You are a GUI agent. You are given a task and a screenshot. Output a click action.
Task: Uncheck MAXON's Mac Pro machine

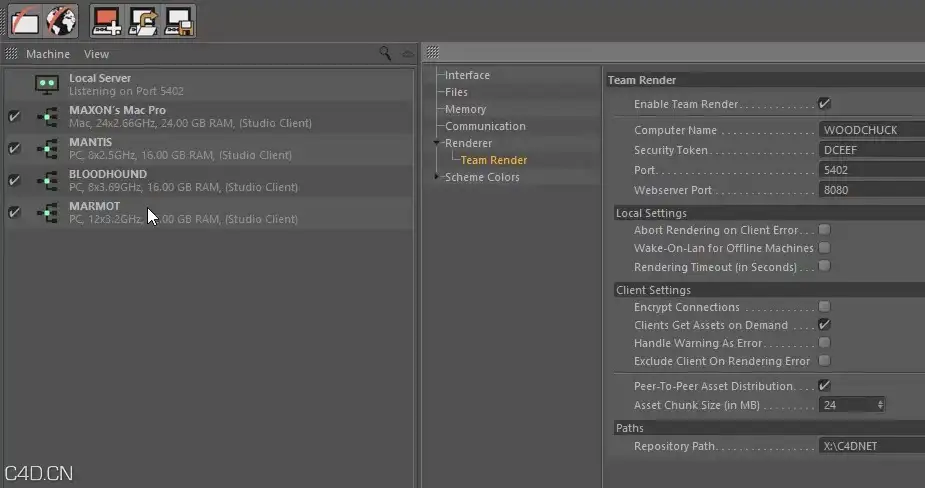click(x=14, y=116)
